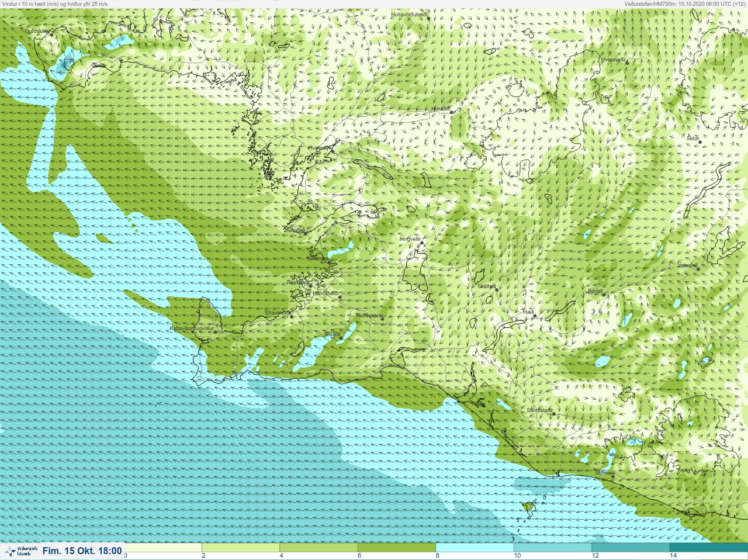Viewport: 748px width, 560px height.
Task: Click the Gufuskálar station marker
Action: click(x=51, y=34)
